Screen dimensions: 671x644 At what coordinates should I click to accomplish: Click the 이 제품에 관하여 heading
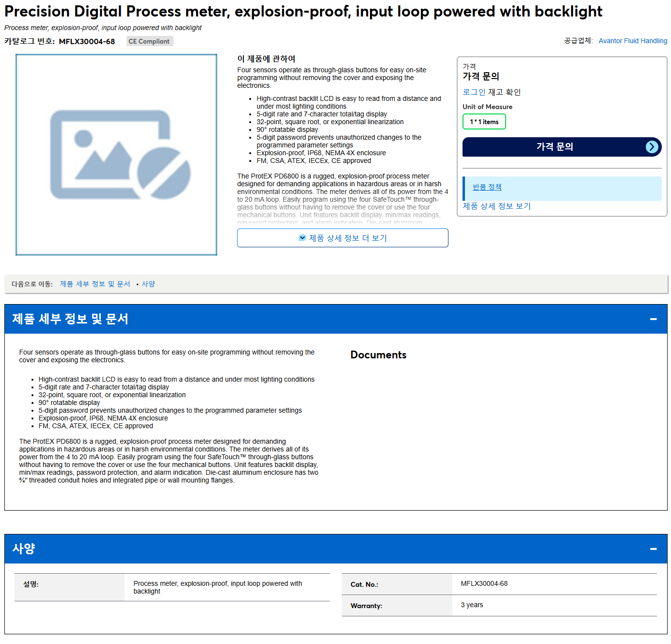coord(266,59)
